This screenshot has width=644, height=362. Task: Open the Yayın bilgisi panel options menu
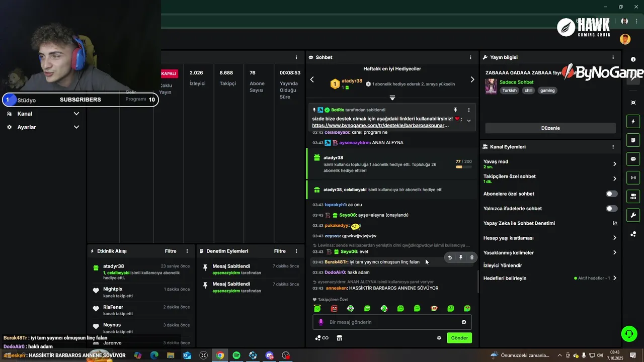pyautogui.click(x=613, y=57)
